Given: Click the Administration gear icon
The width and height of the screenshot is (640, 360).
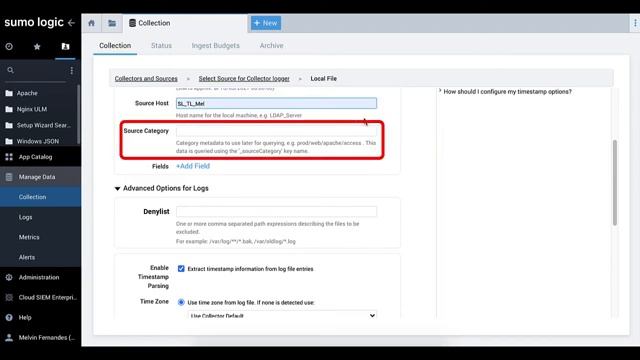Looking at the screenshot, I should (x=9, y=277).
